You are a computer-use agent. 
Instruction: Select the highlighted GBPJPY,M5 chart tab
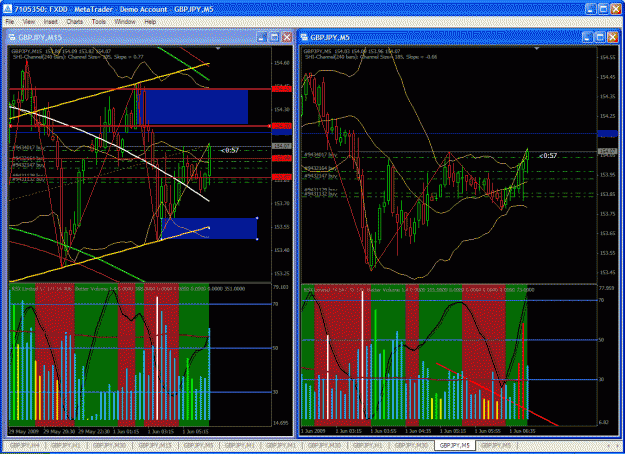click(454, 445)
